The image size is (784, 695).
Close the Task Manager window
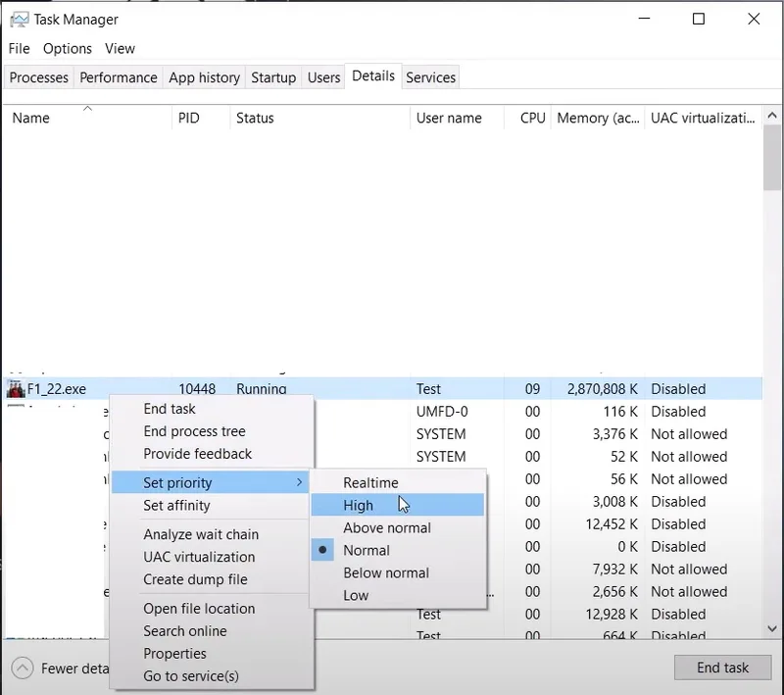pos(754,19)
